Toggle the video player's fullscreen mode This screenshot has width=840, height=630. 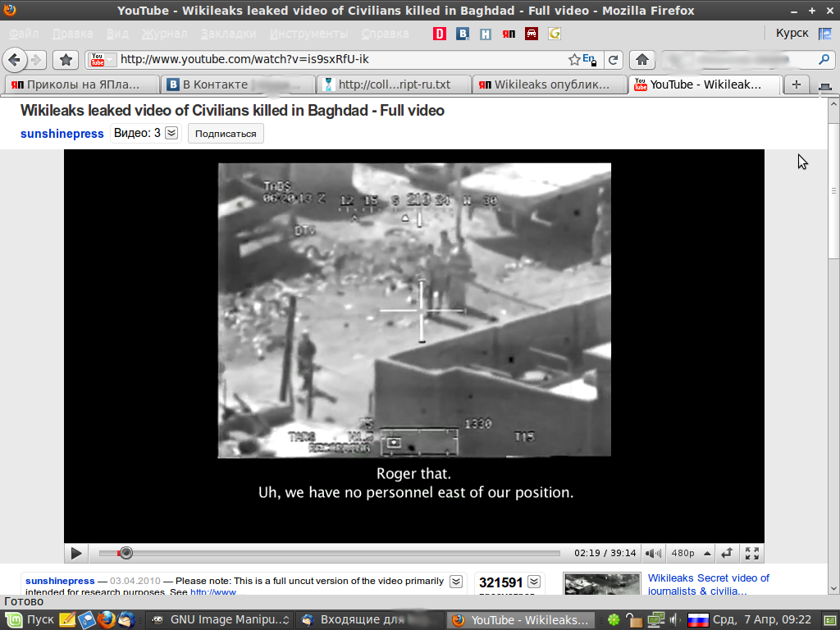tap(751, 554)
